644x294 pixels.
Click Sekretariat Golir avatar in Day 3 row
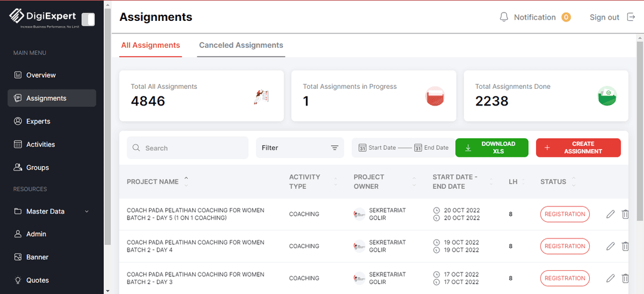coord(360,278)
